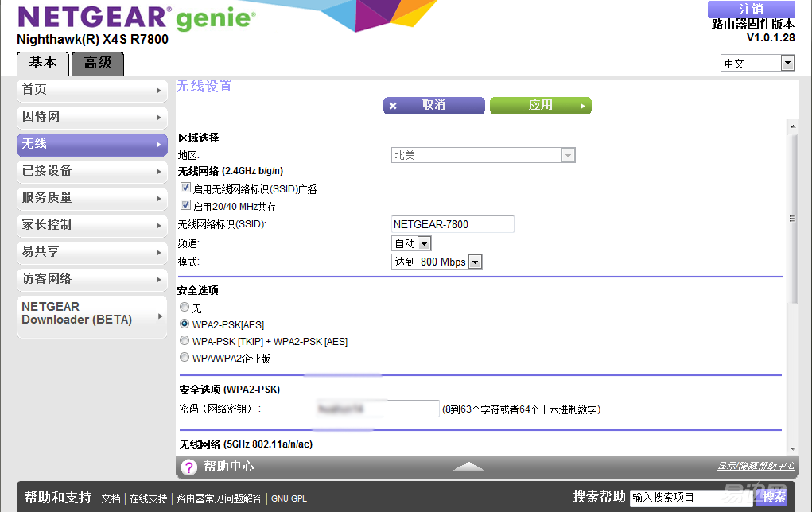The height and width of the screenshot is (512, 812).
Task: Select WPA/WPA2 enterprise radio option
Action: point(185,357)
